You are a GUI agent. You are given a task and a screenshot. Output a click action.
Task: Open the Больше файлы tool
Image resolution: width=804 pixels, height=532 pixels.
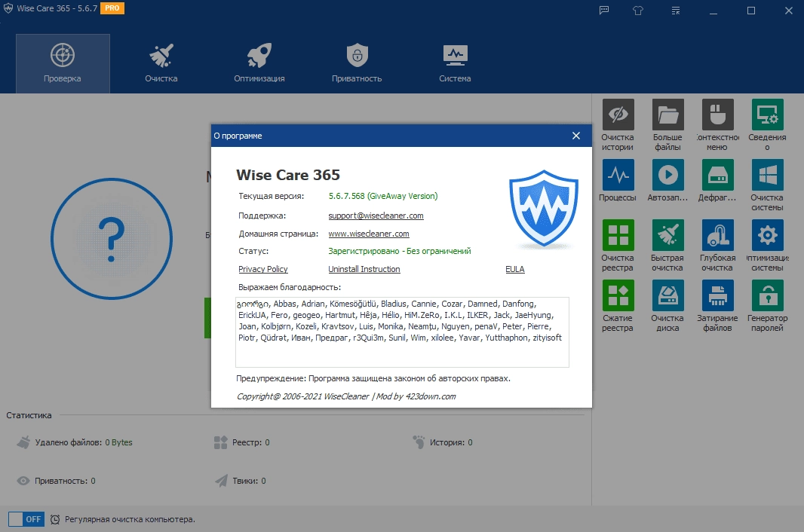[x=667, y=125]
